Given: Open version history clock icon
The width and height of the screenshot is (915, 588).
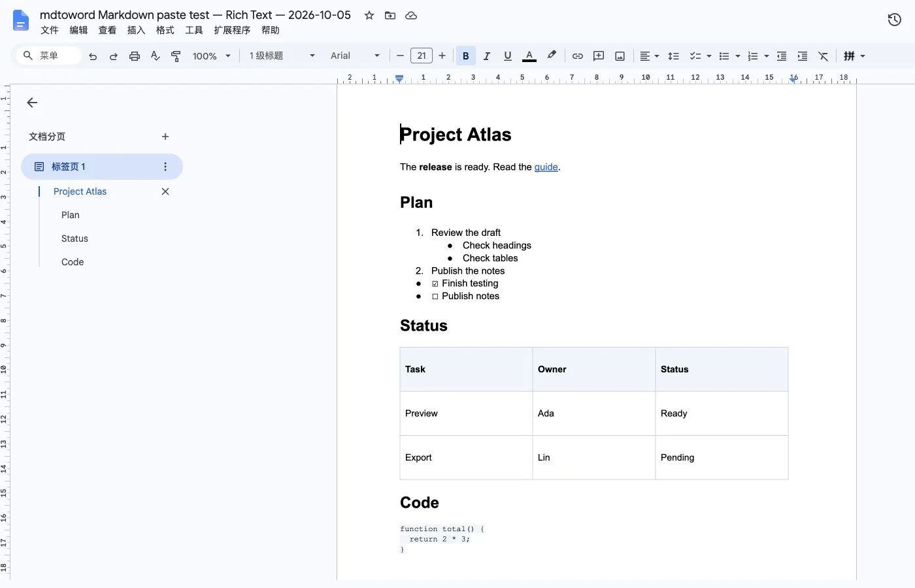Looking at the screenshot, I should (x=895, y=20).
